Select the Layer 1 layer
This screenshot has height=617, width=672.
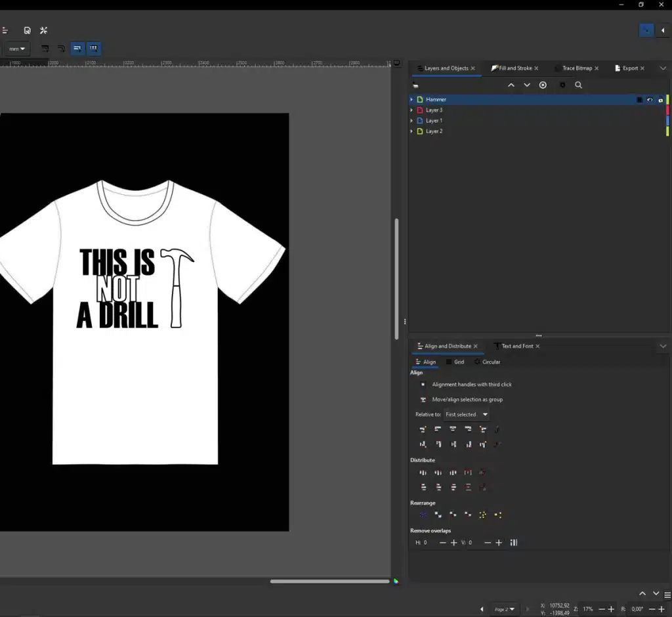pos(434,121)
